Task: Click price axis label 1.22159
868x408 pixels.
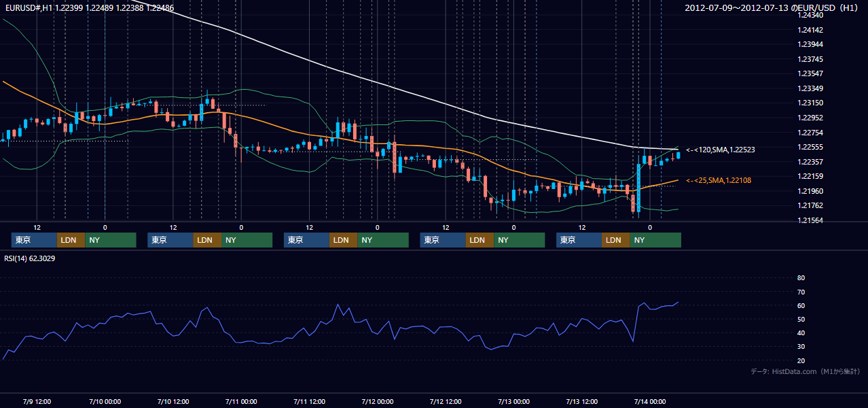Action: 810,177
